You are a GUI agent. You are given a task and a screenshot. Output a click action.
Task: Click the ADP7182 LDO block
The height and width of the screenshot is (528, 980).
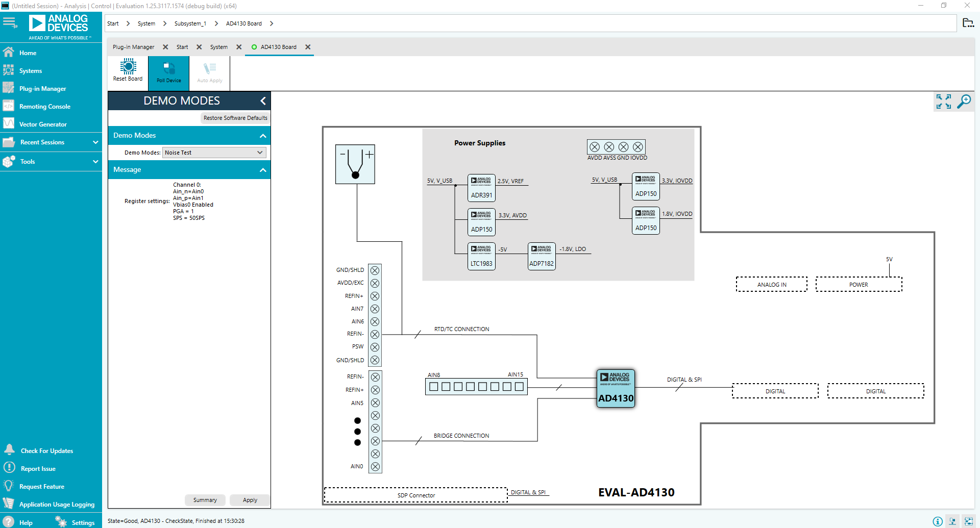point(542,256)
